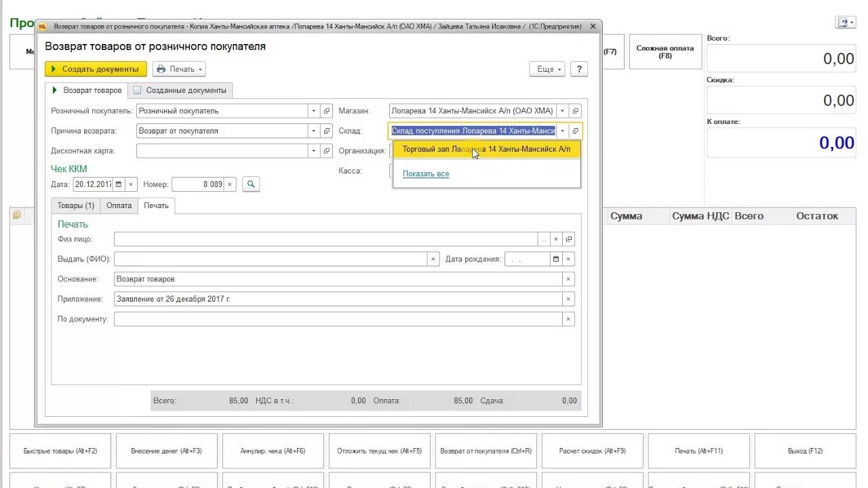Open the Склад record via open icon
Image resolution: width=868 pixels, height=488 pixels.
pyautogui.click(x=575, y=131)
